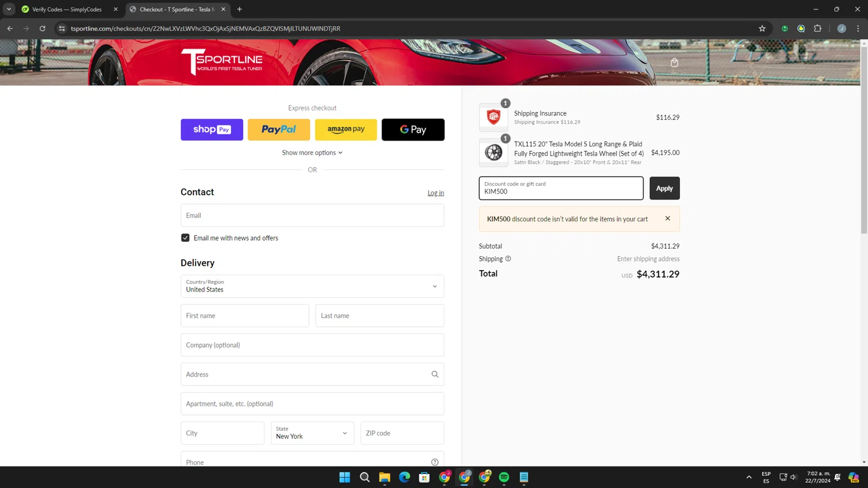Open the Chrome profile avatar
The width and height of the screenshot is (868, 488).
tap(841, 28)
